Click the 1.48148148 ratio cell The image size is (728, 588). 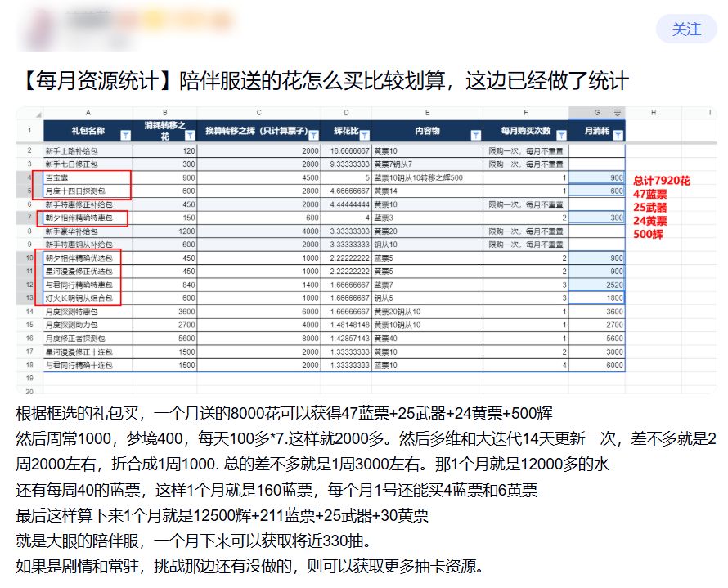coord(346,325)
